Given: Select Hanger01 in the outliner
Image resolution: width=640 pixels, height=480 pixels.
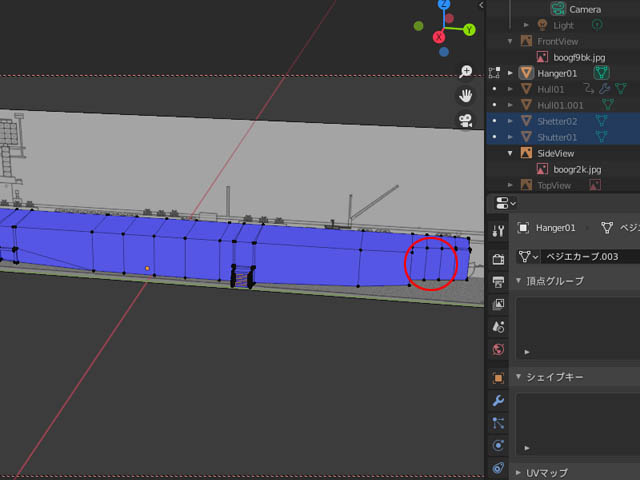Looking at the screenshot, I should (x=557, y=73).
